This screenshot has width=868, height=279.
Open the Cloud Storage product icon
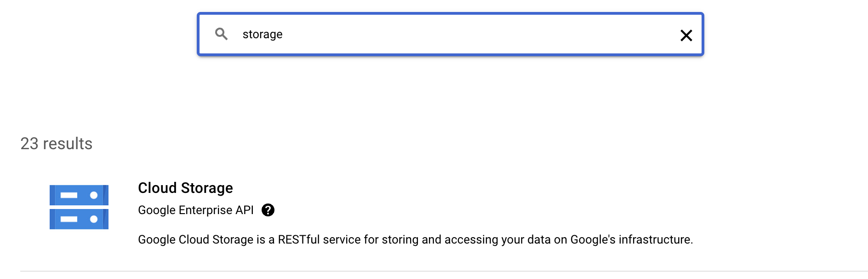pyautogui.click(x=79, y=207)
